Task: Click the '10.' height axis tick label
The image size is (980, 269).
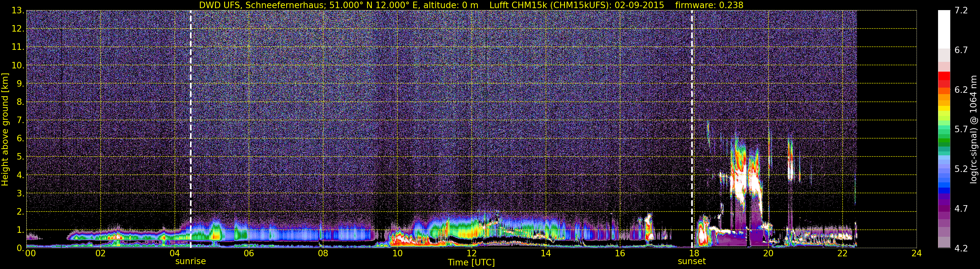Action: tap(18, 65)
